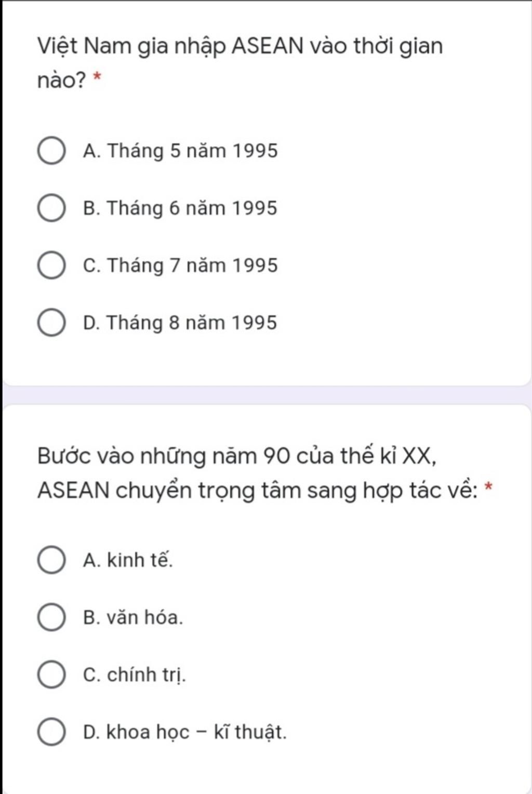Mark the radio circle beside 'C. chính trị'
Screen dimensions: 532x794
click(x=51, y=674)
